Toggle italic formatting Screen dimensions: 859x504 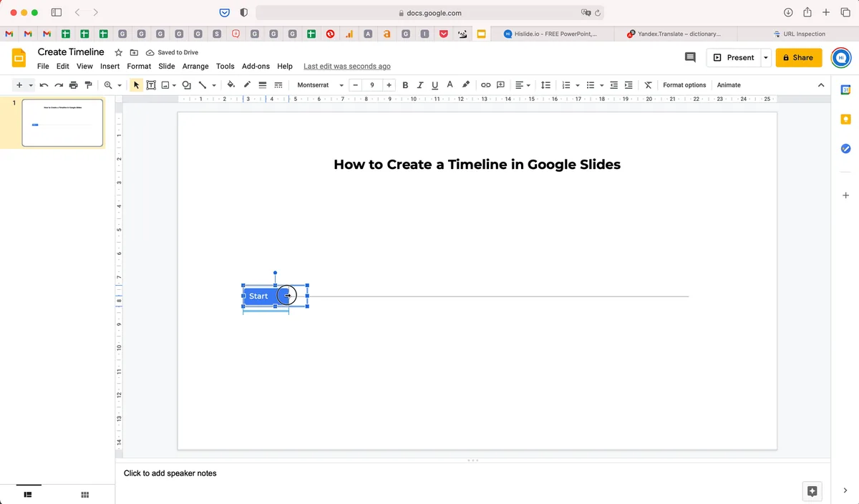click(x=420, y=85)
